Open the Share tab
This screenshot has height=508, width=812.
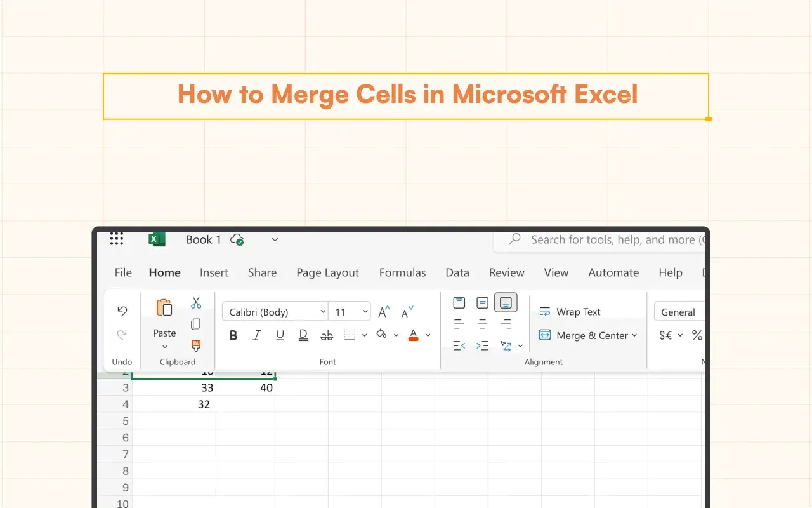tap(262, 272)
